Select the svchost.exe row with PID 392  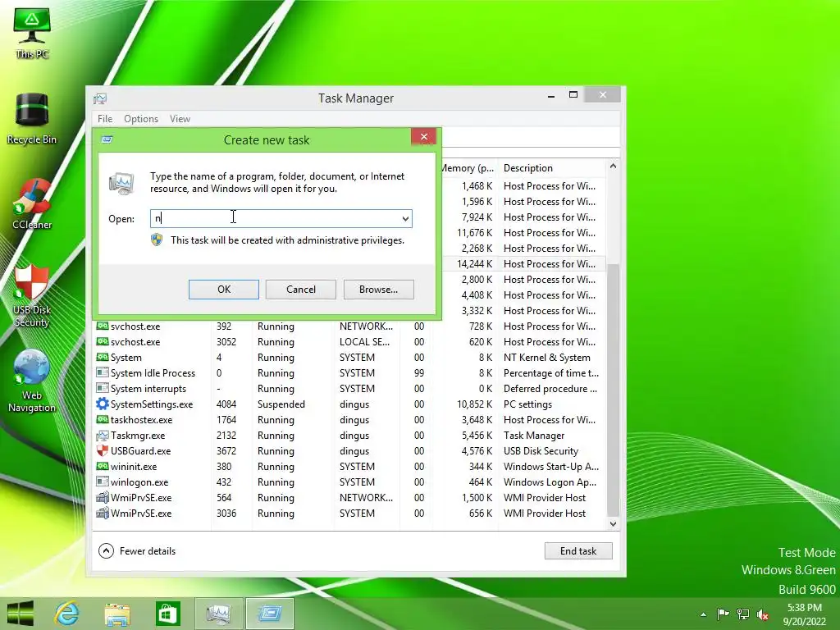[x=351, y=326]
